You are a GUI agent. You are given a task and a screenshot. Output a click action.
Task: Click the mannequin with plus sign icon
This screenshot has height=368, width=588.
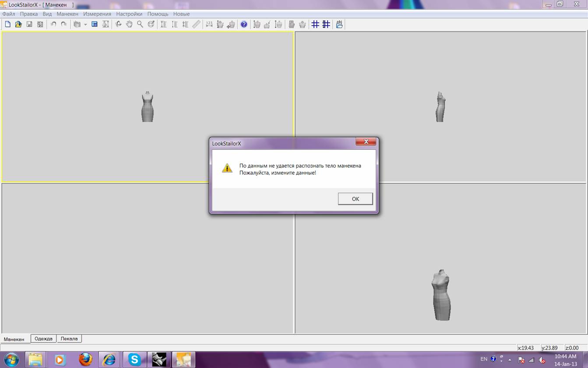231,25
